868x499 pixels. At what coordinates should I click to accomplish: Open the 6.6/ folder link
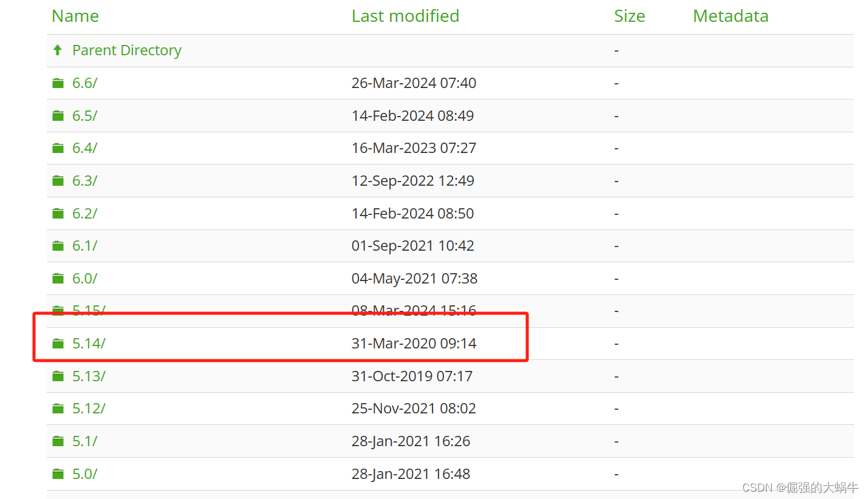click(84, 83)
